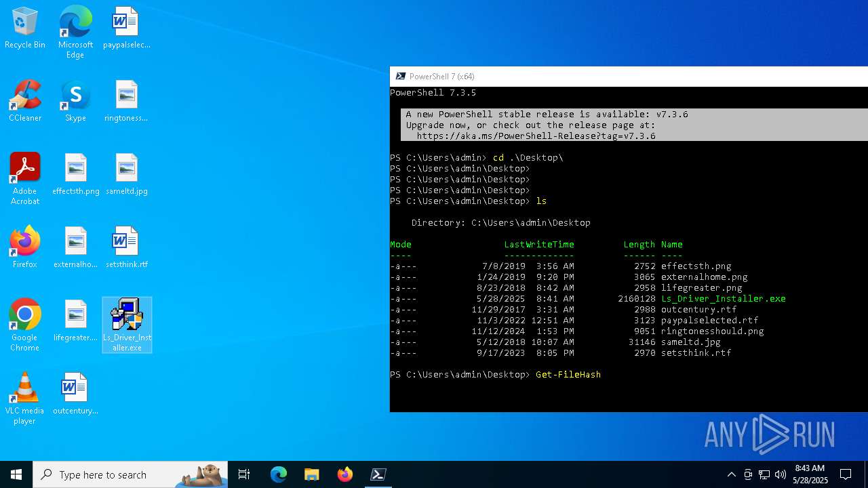Select the CCleaner desktop shortcut
Screen dimensions: 868x488
(25, 102)
